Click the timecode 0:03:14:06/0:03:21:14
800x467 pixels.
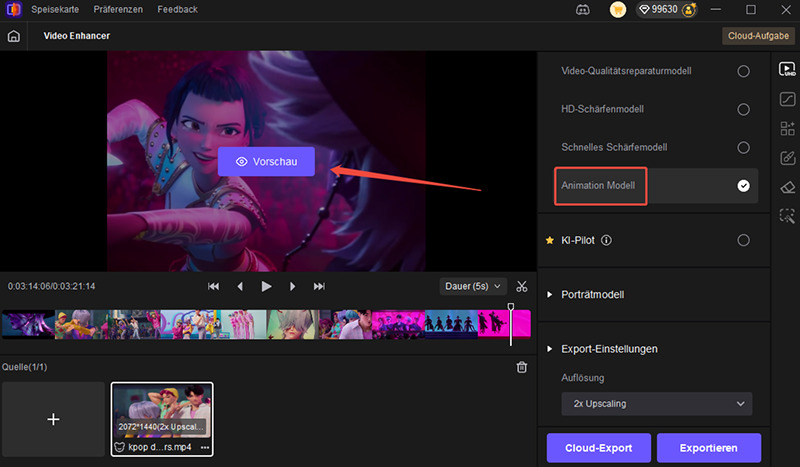(x=51, y=286)
